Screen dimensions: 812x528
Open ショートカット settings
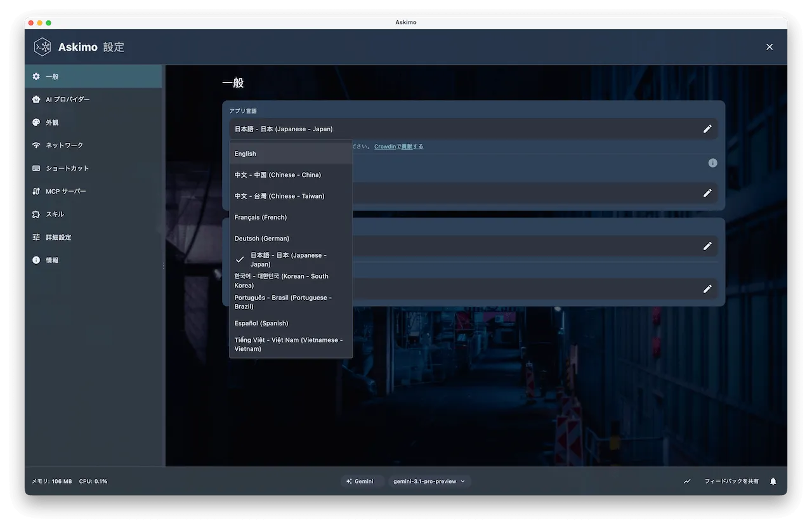coord(93,168)
